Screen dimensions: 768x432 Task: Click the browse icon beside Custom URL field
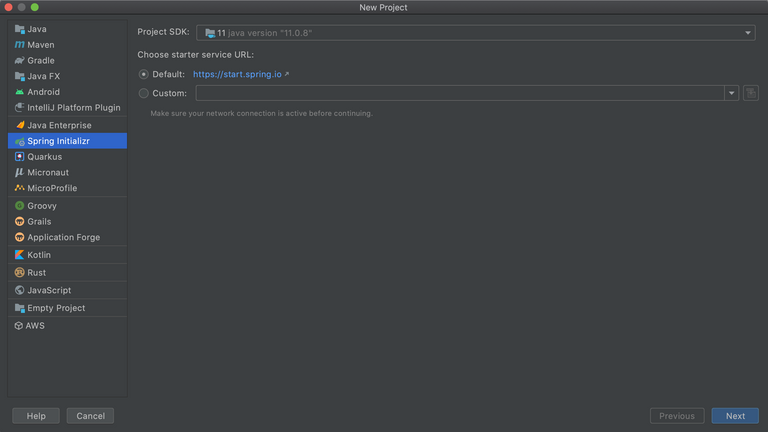click(751, 93)
